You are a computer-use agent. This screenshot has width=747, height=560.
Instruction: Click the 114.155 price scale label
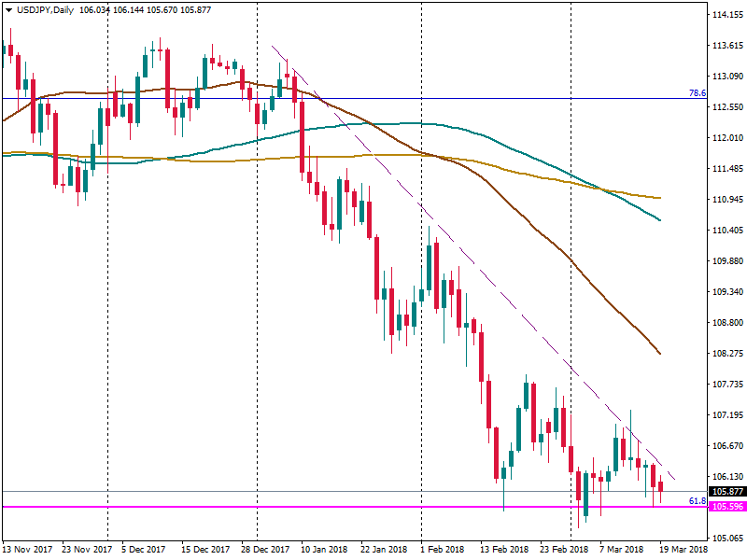coord(726,16)
